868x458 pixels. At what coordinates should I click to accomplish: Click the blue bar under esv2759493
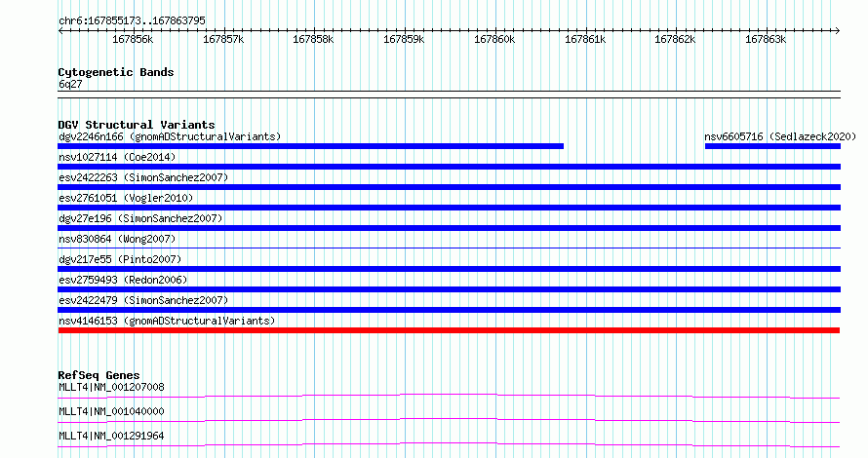point(449,289)
